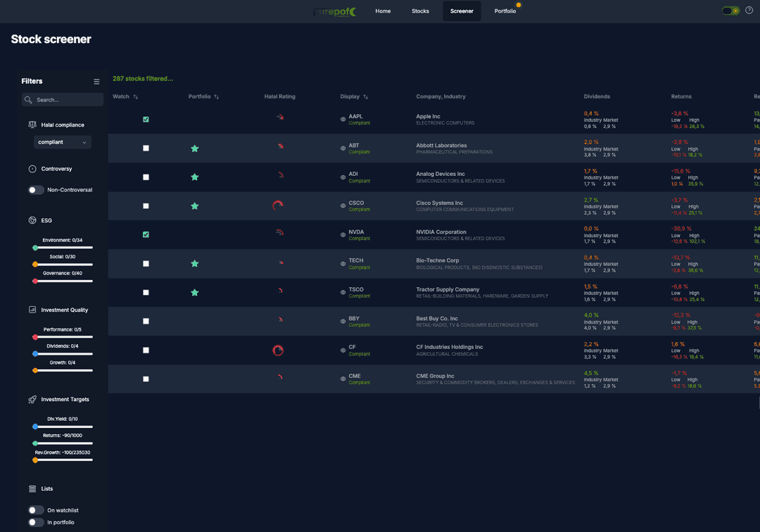Viewport: 760px width, 532px height.
Task: Click the portfolio star for TECH
Action: pos(195,264)
